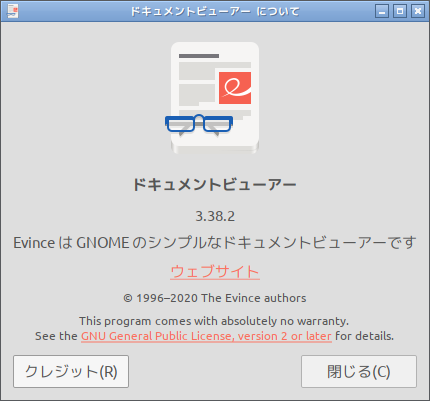Show credits with the クレジット(R) button
Screen dimensions: 430x401
coord(71,371)
